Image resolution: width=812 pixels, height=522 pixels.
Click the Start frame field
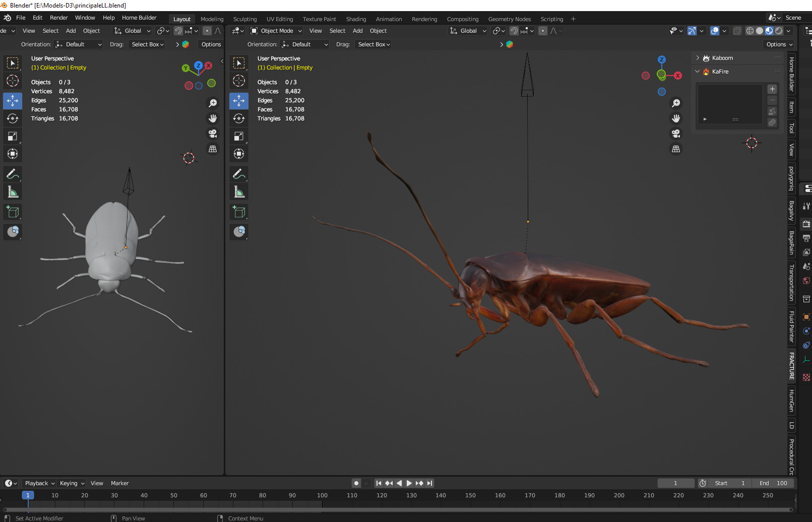(x=730, y=483)
